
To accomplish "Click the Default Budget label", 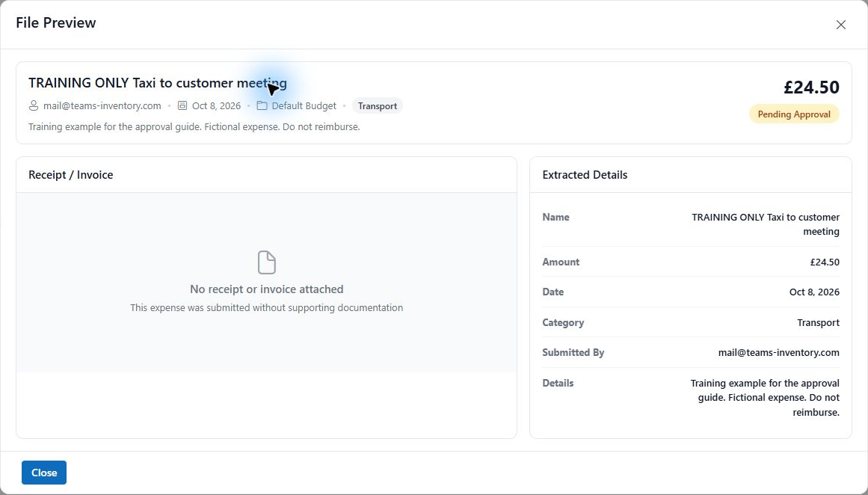I will coord(304,105).
